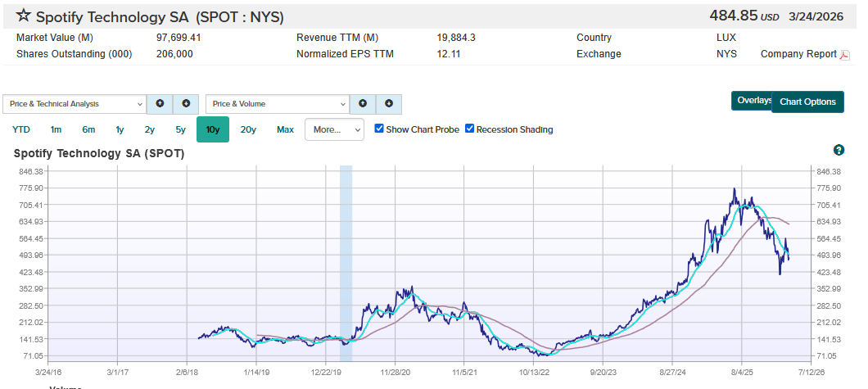
Task: Switch chart to 6m range
Action: pos(88,129)
